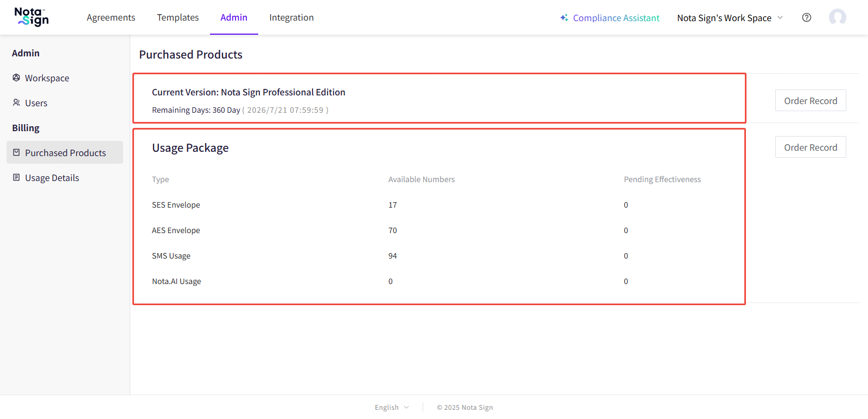Click the workspace switcher chevron arrow

[x=780, y=18]
